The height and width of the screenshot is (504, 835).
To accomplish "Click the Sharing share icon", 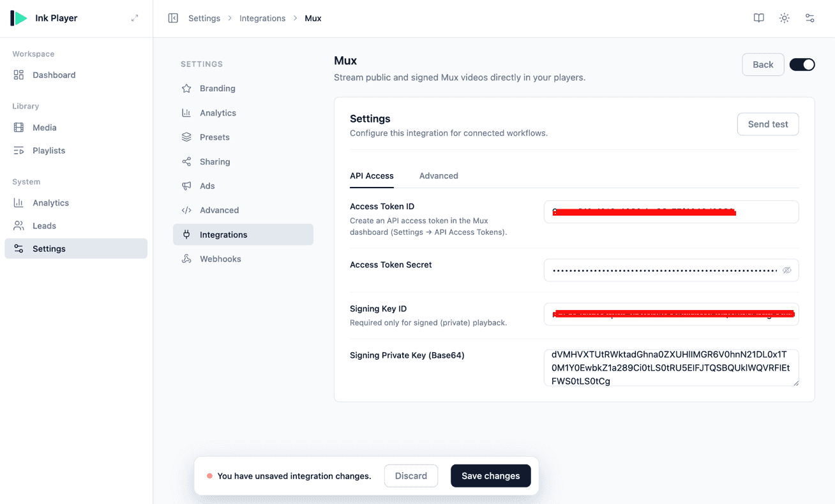I will [186, 161].
